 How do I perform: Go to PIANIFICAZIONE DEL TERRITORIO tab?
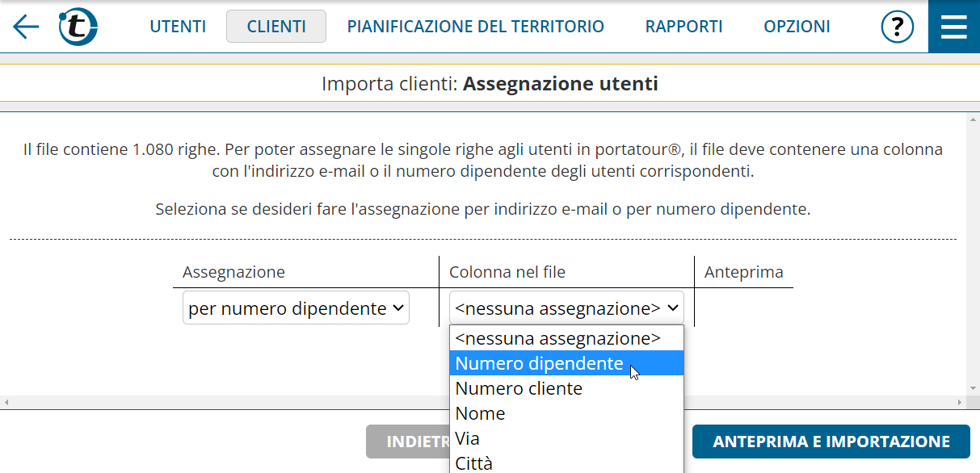[x=475, y=27]
